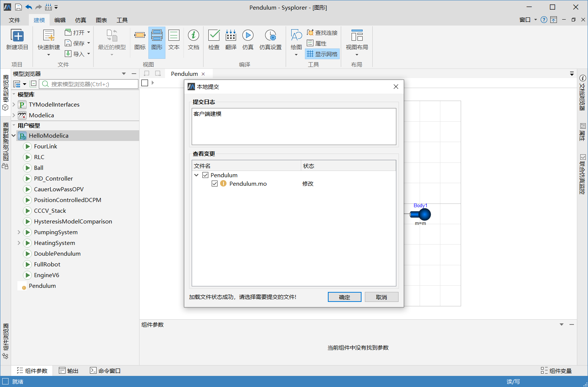Click the help question mark icon
The image size is (588, 387).
click(x=544, y=20)
